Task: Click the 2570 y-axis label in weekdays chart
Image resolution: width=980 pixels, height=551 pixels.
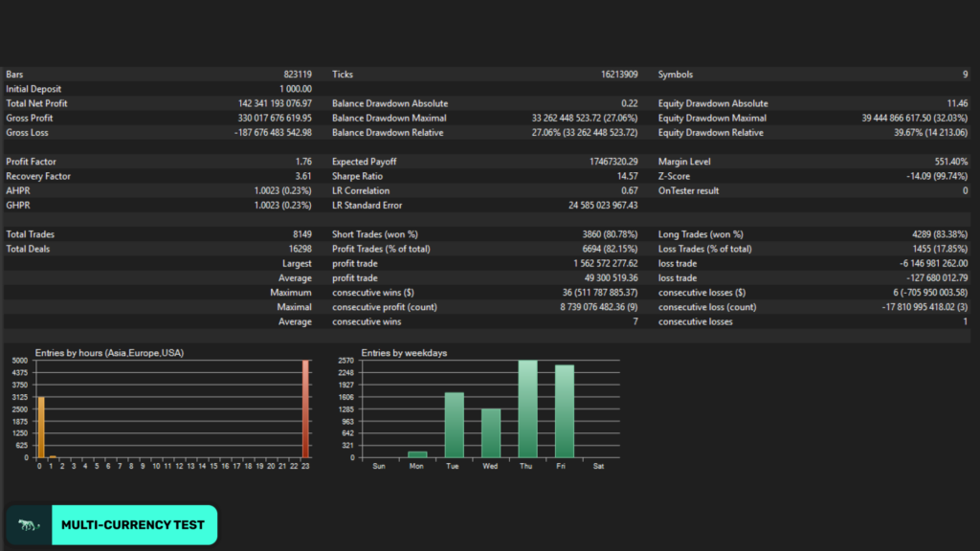Action: pyautogui.click(x=345, y=361)
